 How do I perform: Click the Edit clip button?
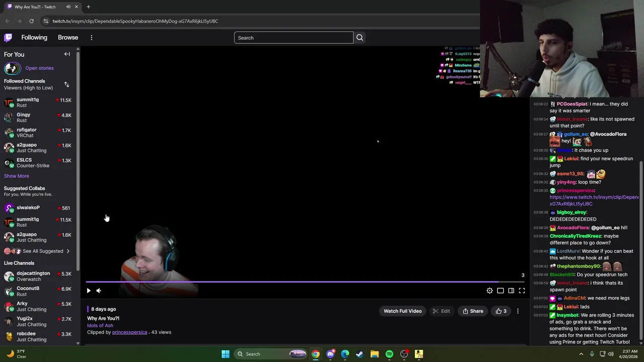441,311
